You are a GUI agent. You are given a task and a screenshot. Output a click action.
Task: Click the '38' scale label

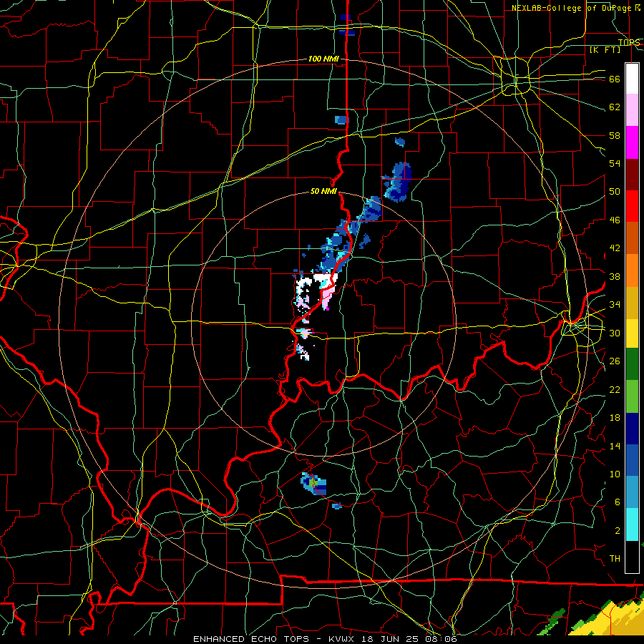615,276
